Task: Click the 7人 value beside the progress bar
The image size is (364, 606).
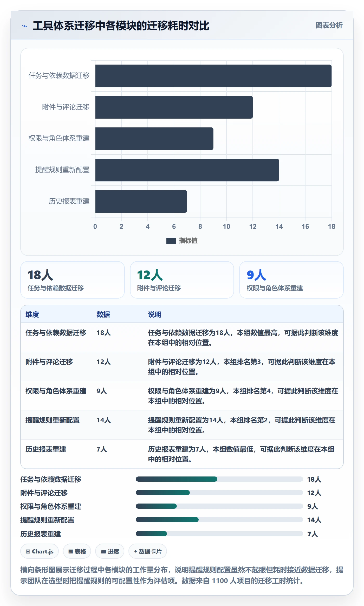Action: (313, 534)
